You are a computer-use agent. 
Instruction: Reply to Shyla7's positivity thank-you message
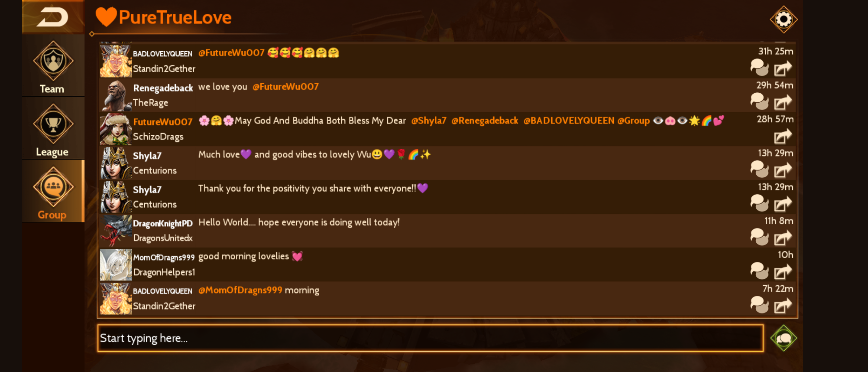pyautogui.click(x=759, y=203)
